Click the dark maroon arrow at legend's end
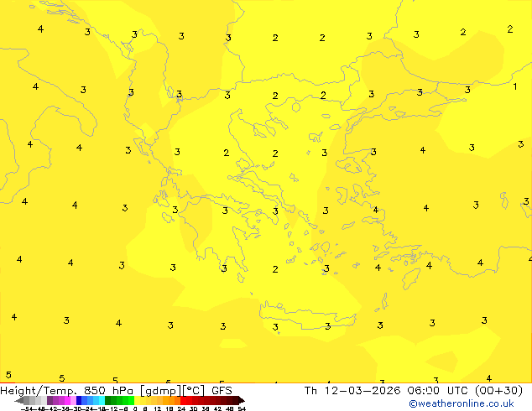Viewport: 532px width, 411px height. [x=242, y=400]
